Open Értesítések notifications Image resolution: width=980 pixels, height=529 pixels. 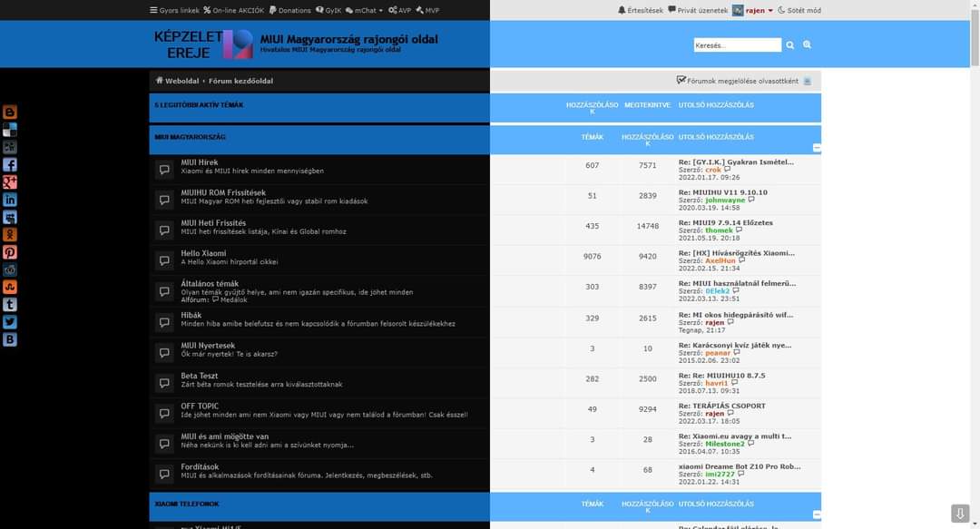pos(640,10)
